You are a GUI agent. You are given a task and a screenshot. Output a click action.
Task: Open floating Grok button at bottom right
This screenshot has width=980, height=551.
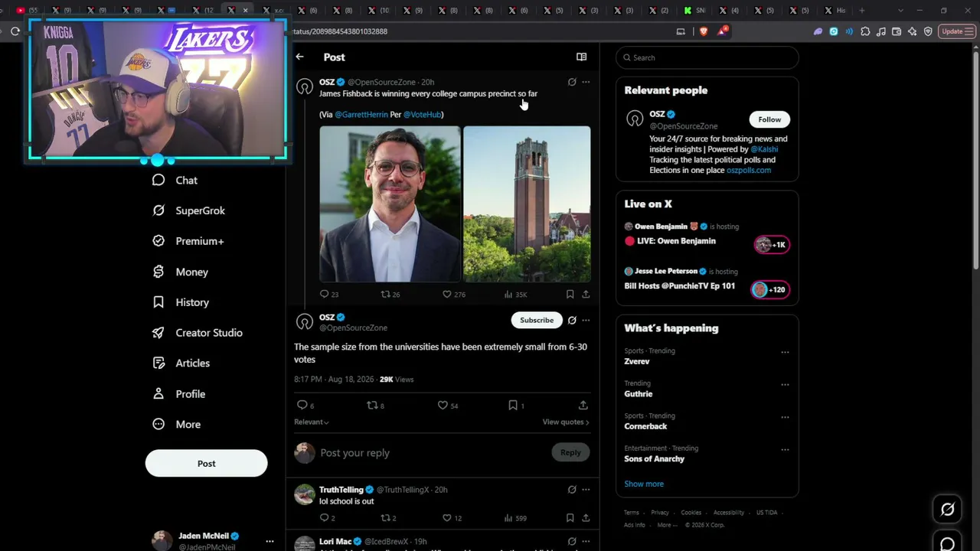[x=948, y=509]
